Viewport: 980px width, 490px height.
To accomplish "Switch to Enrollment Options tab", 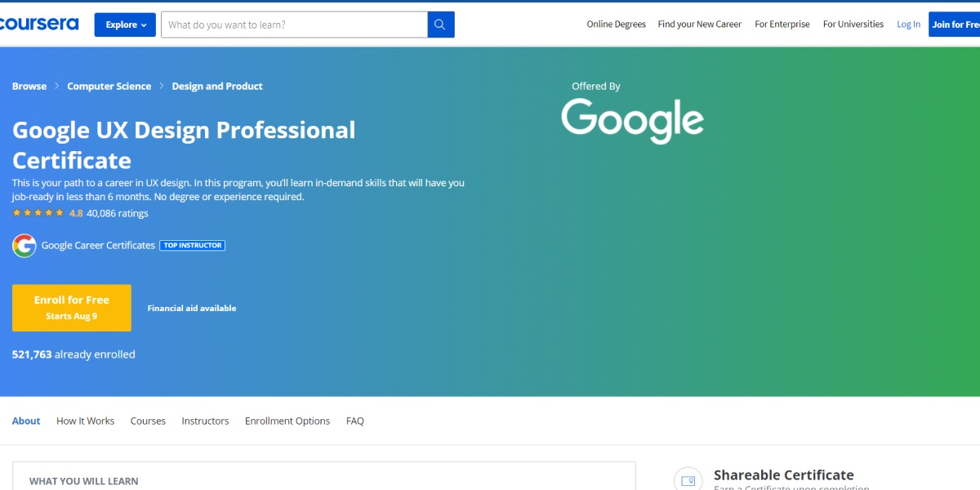I will pyautogui.click(x=287, y=421).
